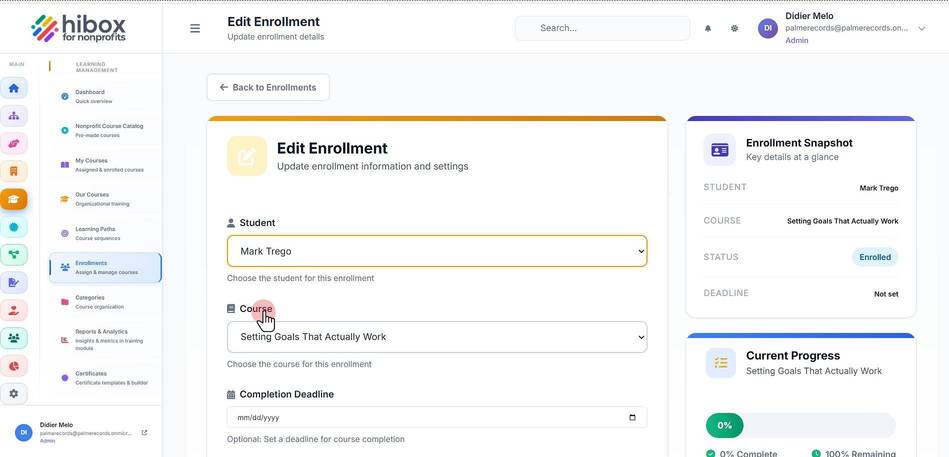
Task: Open the pie chart sidebar icon
Action: pos(14,366)
